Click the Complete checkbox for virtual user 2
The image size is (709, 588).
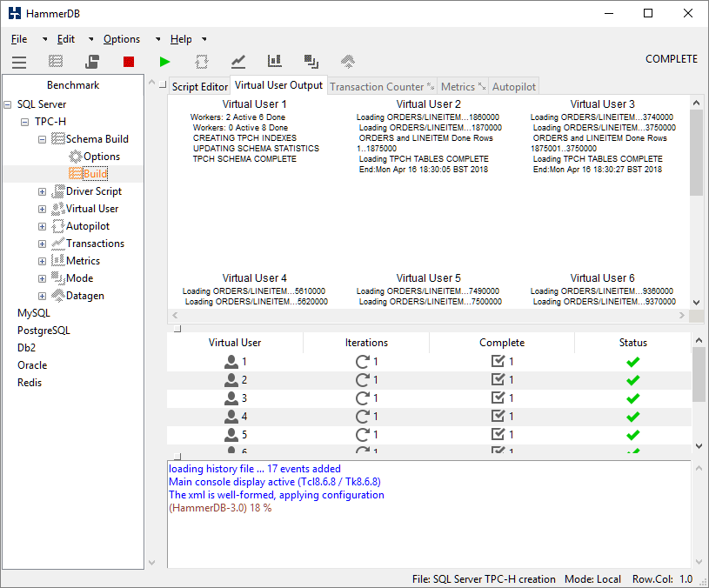pos(498,379)
